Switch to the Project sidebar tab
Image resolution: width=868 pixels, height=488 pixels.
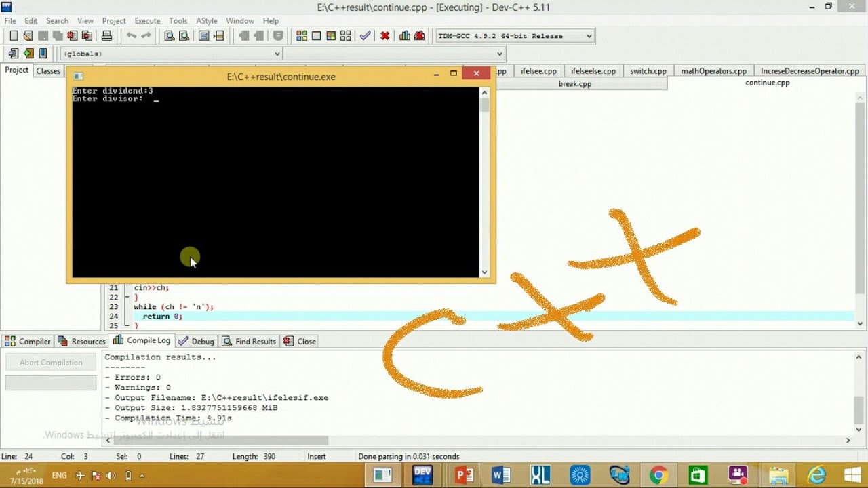(17, 70)
